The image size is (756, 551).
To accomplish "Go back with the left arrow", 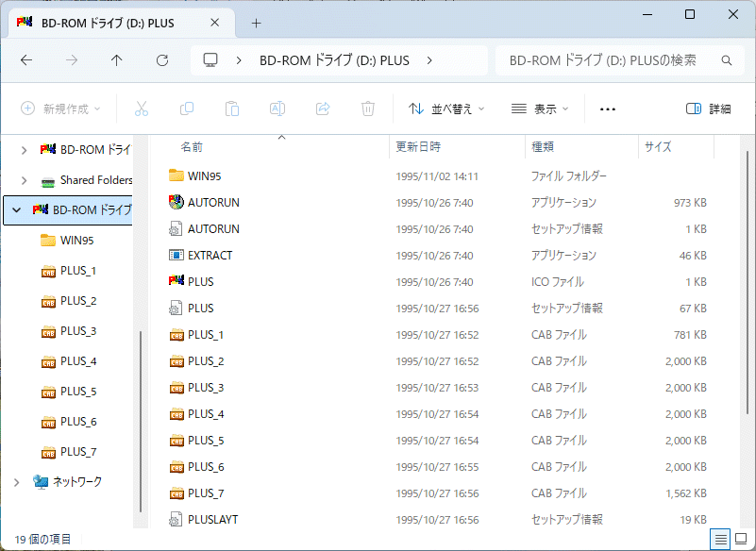I will point(26,60).
